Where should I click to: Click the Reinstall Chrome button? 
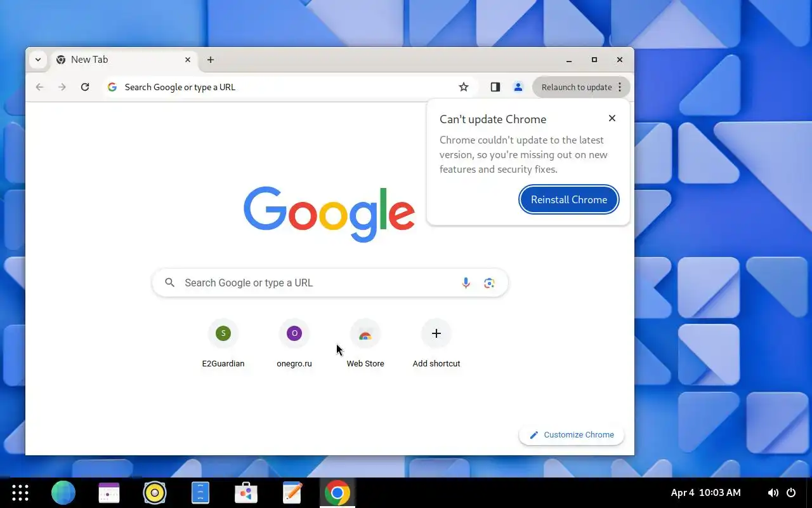pos(569,199)
